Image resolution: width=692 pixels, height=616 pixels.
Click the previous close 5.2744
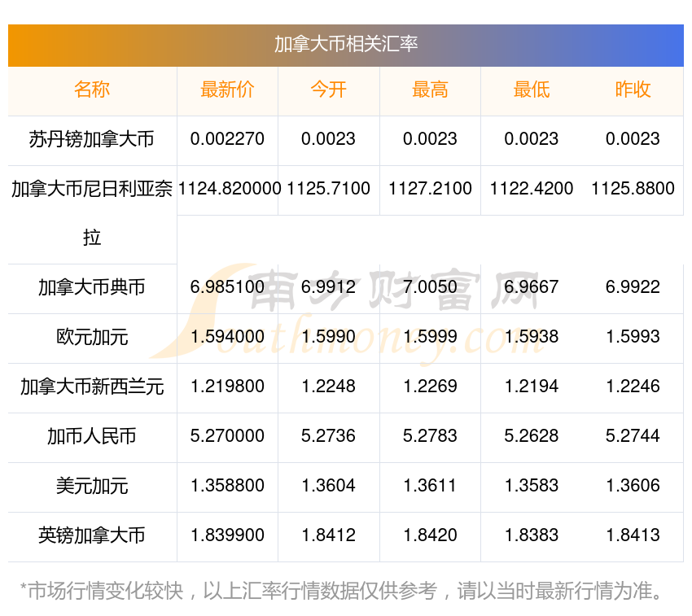[x=633, y=436]
